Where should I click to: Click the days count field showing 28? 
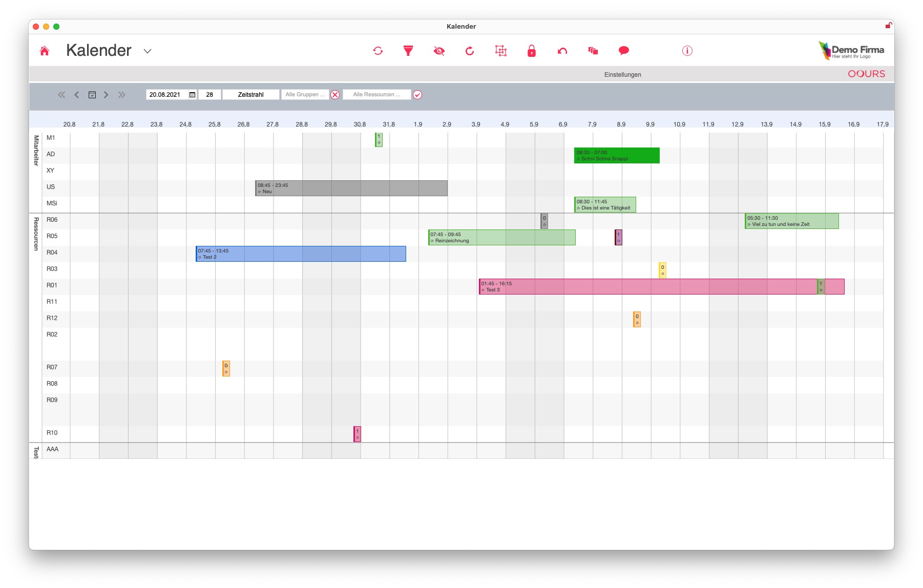tap(209, 95)
